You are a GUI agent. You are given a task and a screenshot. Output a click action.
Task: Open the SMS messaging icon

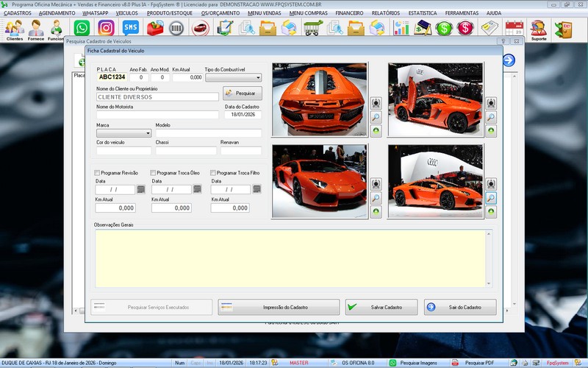130,28
